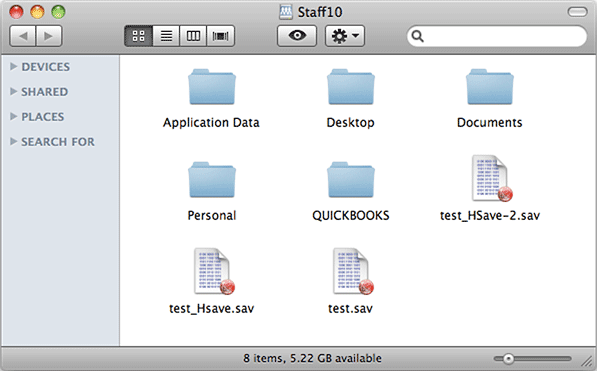Viewport: 597px width, 371px height.
Task: Go forward with the right arrow
Action: click(49, 36)
